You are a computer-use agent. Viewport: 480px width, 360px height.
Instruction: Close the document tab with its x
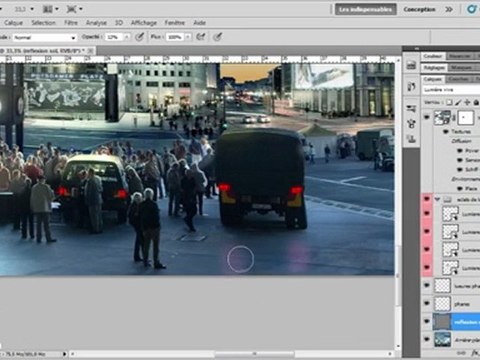pos(90,51)
